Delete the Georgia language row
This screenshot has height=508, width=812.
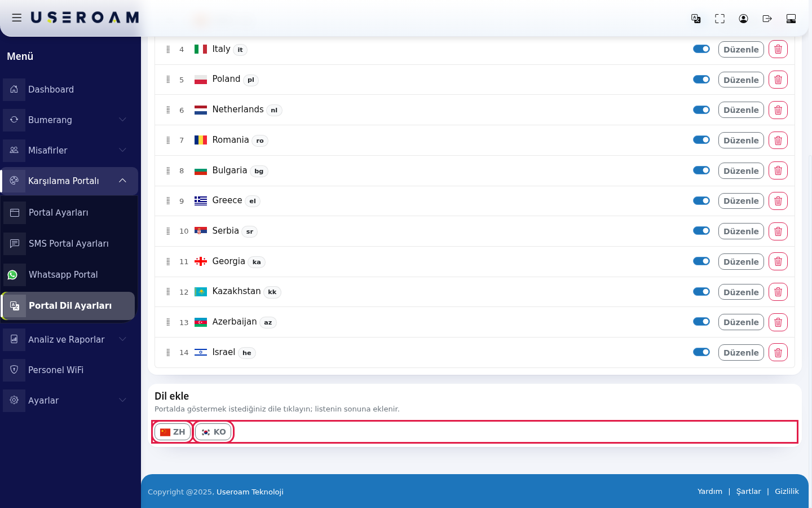(778, 261)
